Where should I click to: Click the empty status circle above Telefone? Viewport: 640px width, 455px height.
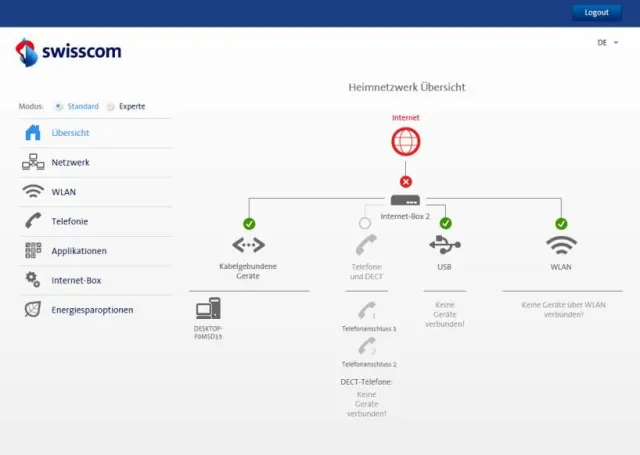(x=365, y=223)
